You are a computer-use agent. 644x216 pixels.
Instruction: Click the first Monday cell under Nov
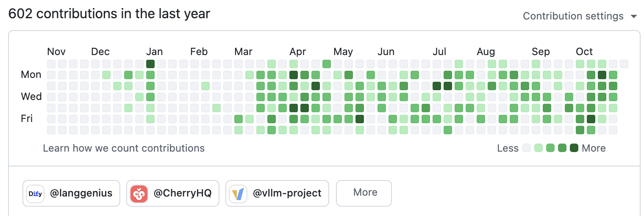[x=51, y=75]
